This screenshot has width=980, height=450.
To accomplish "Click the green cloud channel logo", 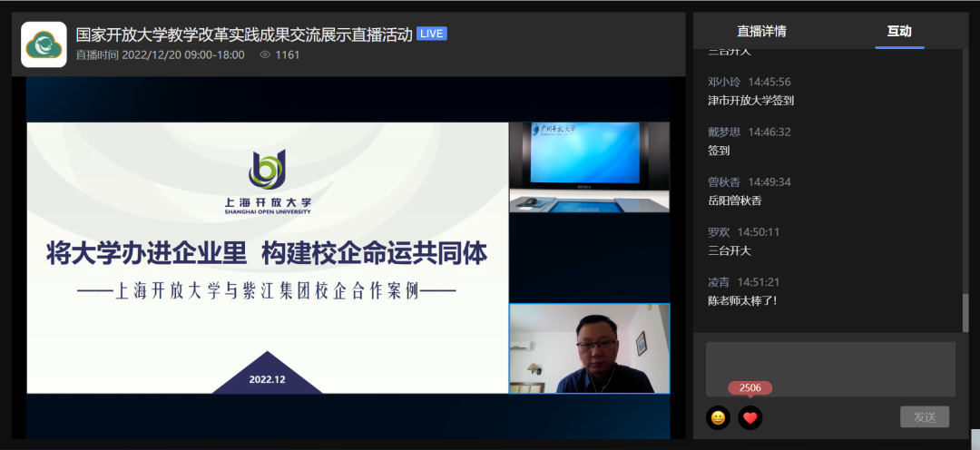I will 44,44.
